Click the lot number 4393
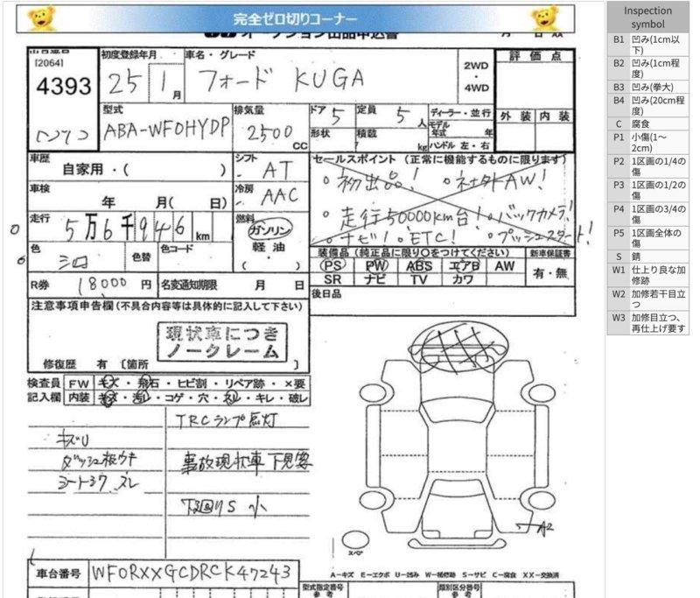The image size is (700, 598). [x=62, y=86]
